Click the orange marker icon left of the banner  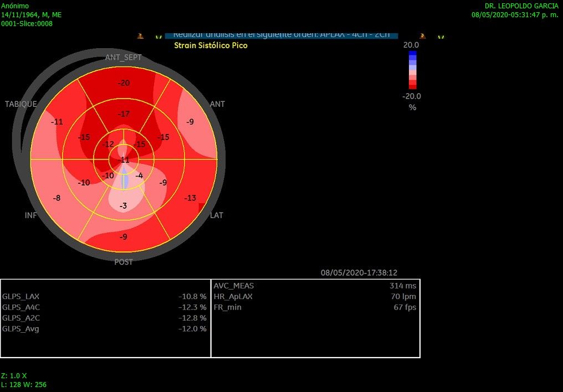[x=141, y=36]
